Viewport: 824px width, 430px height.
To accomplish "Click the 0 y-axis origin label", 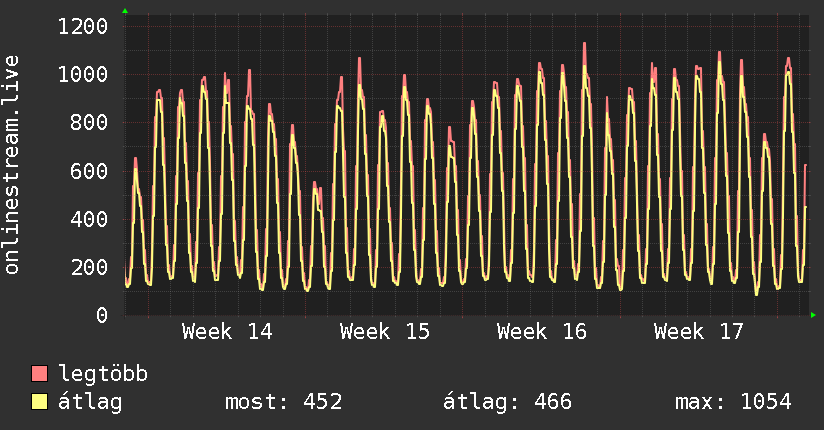I will click(x=101, y=316).
